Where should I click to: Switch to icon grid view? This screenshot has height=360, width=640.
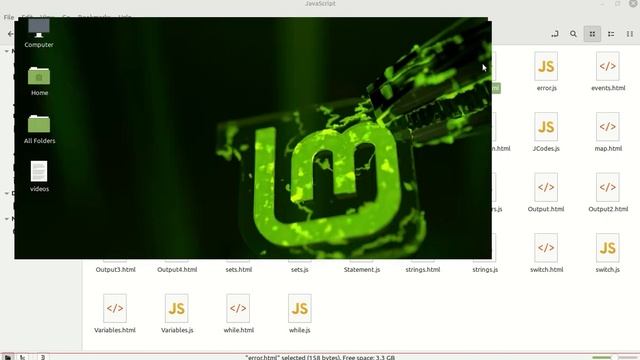coord(592,34)
